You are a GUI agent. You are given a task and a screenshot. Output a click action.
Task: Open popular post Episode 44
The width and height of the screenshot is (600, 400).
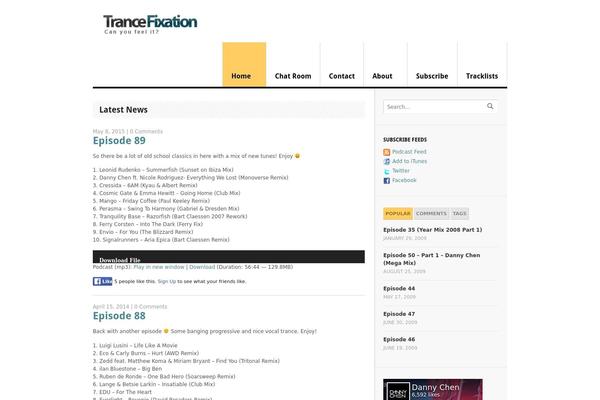click(399, 289)
